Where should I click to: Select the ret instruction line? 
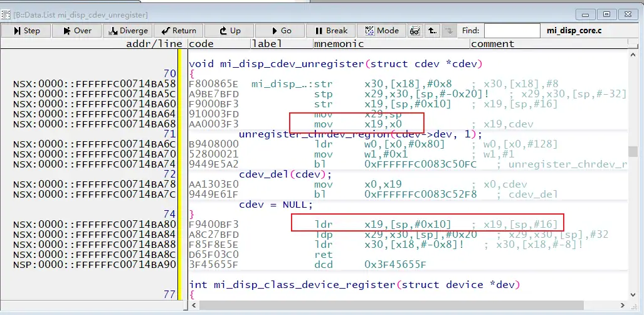coord(324,255)
